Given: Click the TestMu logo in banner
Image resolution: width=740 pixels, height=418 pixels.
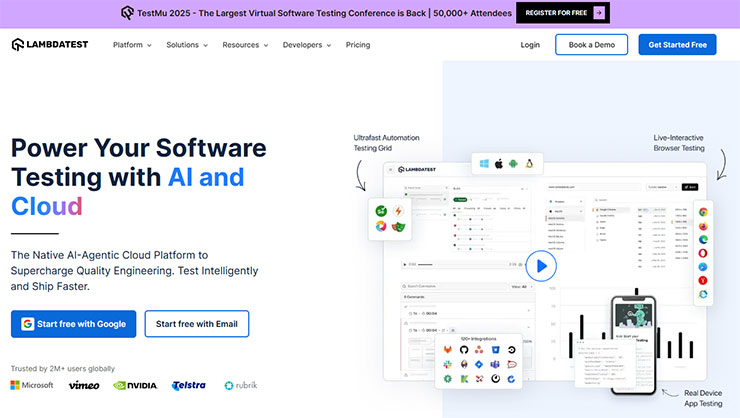Looking at the screenshot, I should coord(127,13).
